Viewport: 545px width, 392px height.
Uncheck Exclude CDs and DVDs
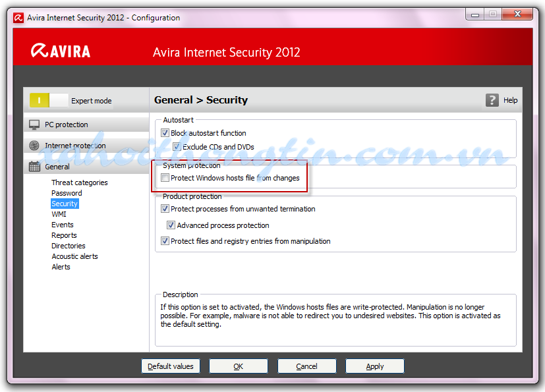point(177,147)
